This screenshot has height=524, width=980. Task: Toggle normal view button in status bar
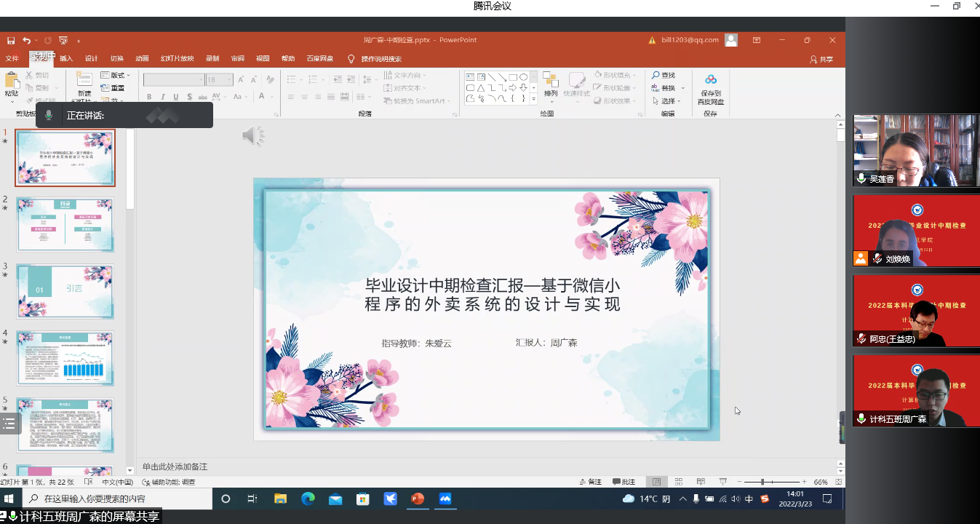click(656, 482)
